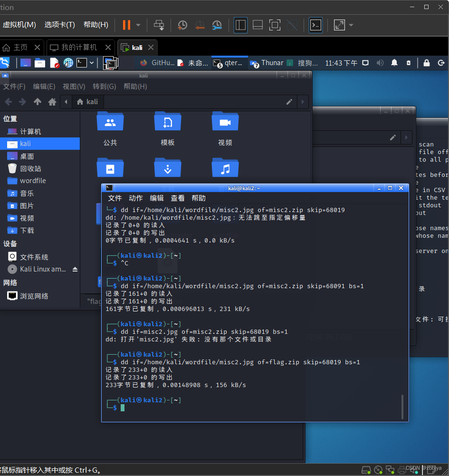Image resolution: width=449 pixels, height=476 pixels.
Task: Click stretch guest display icon
Action: point(339,25)
